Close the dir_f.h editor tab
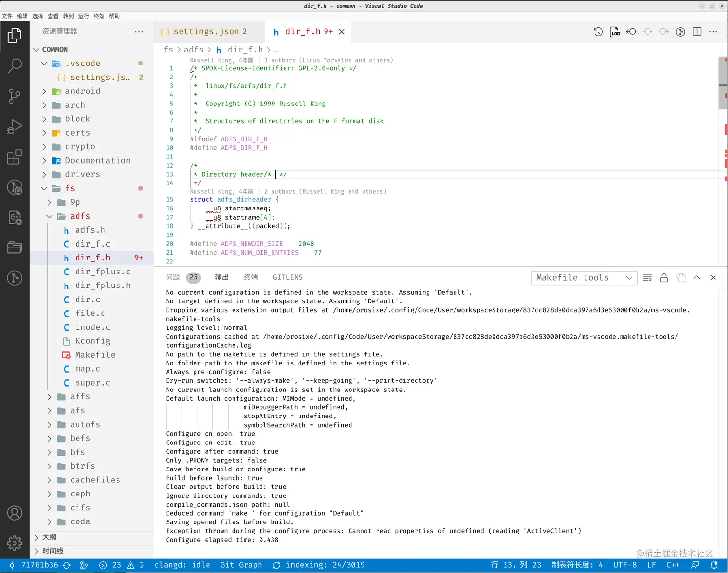Viewport: 728px width, 573px height. pyautogui.click(x=342, y=32)
